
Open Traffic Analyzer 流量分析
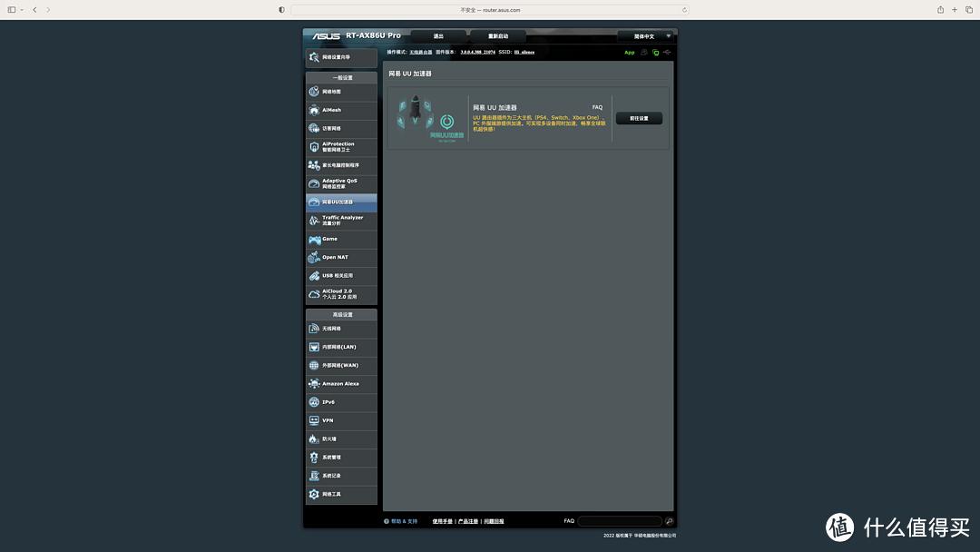(341, 221)
